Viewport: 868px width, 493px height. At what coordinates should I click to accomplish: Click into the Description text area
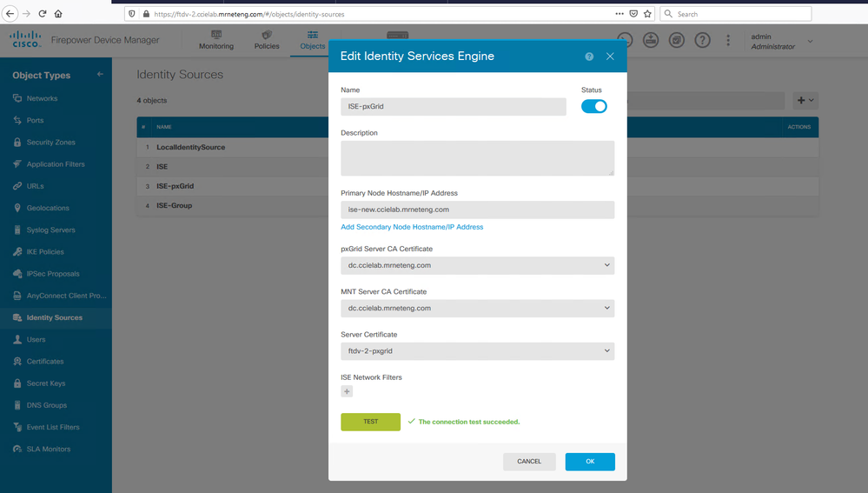click(x=477, y=158)
